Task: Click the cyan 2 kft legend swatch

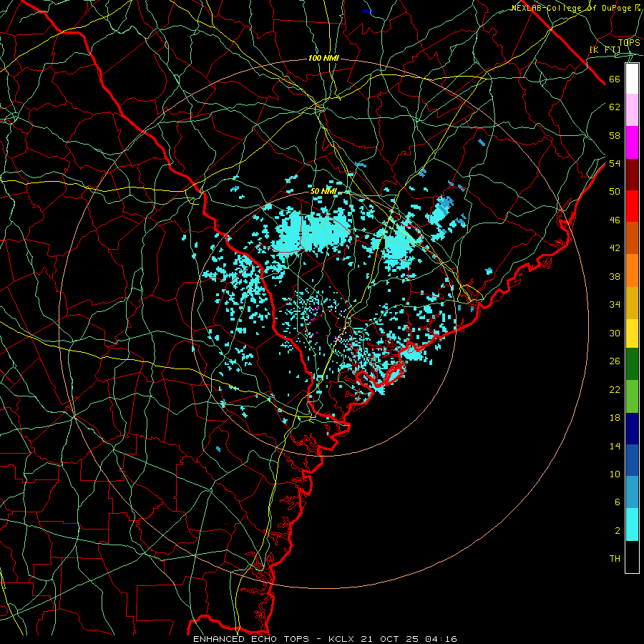Action: point(632,525)
